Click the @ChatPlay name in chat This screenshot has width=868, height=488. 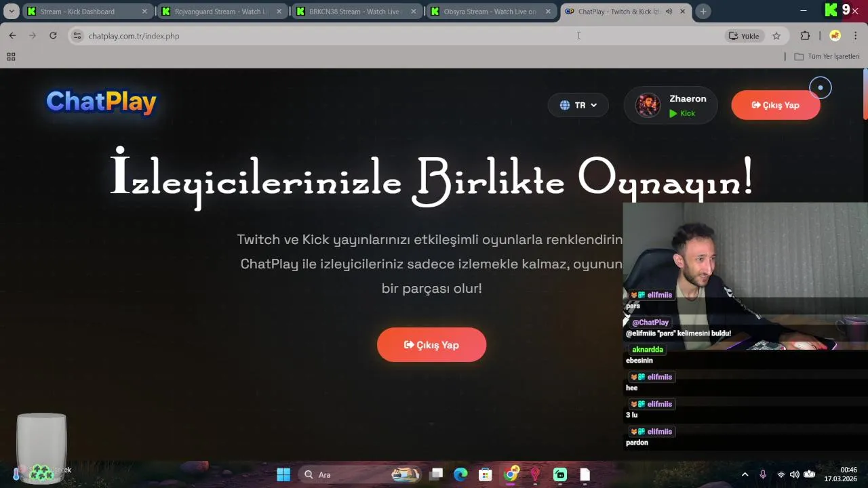point(650,323)
